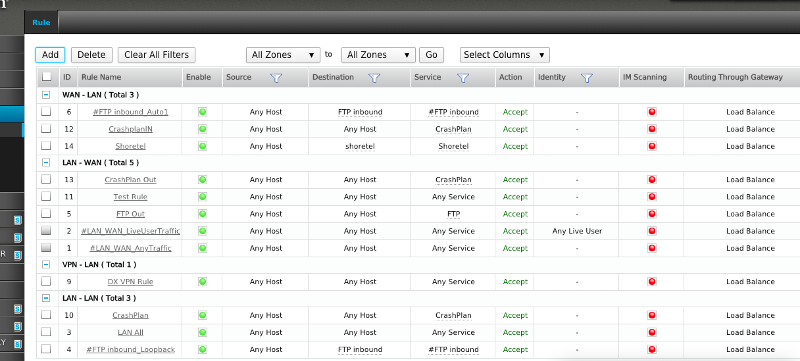Click red IM Scanning icon for FTP Out
Viewport: 800px width, 361px height.
[652, 214]
